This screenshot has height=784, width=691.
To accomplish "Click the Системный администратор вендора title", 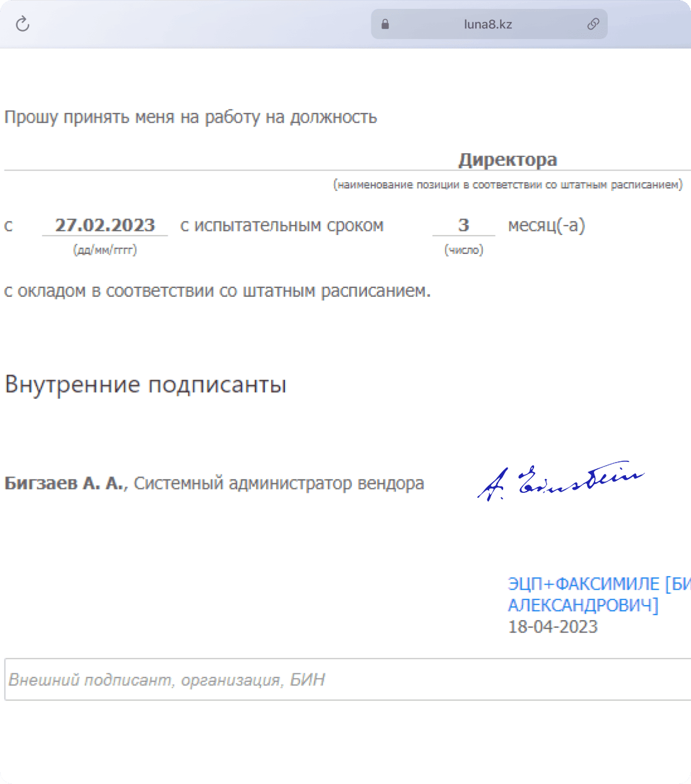I will pos(279,483).
